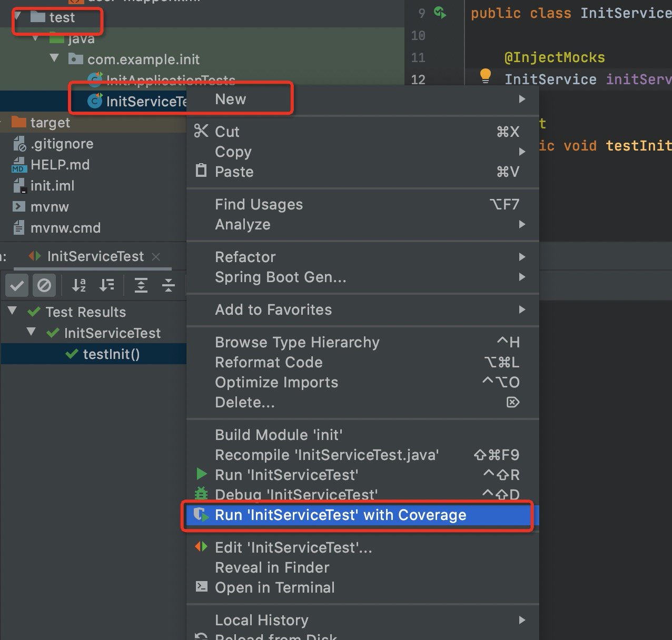Click the InitServiceTest class icon in tree

point(95,101)
